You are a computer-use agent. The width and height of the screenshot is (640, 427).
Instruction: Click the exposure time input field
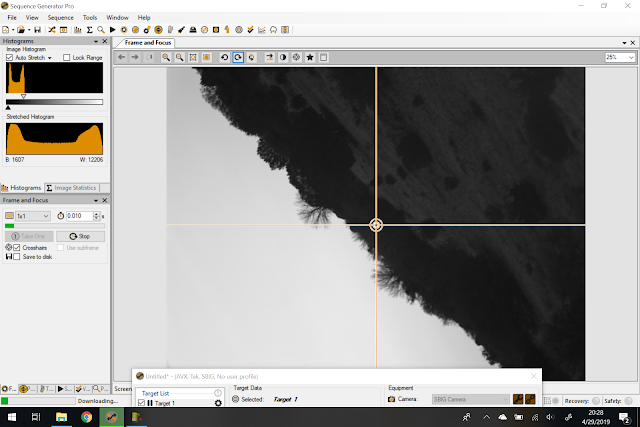tap(80, 216)
